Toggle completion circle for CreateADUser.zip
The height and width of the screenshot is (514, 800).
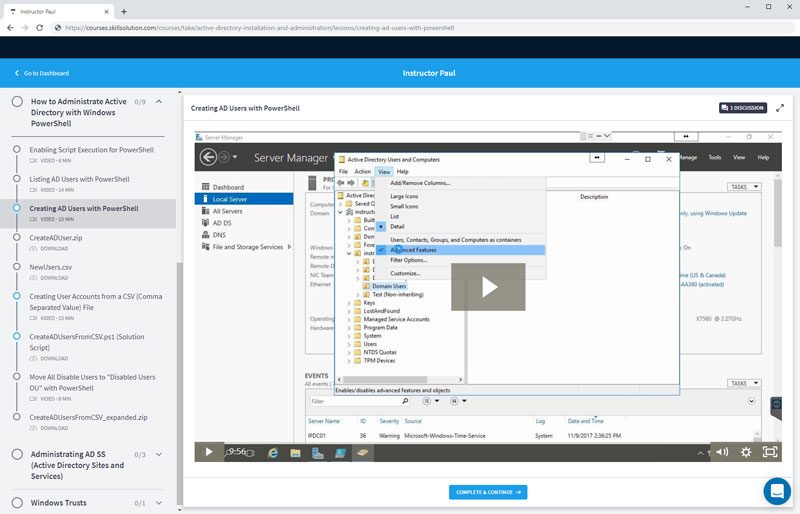pos(16,237)
